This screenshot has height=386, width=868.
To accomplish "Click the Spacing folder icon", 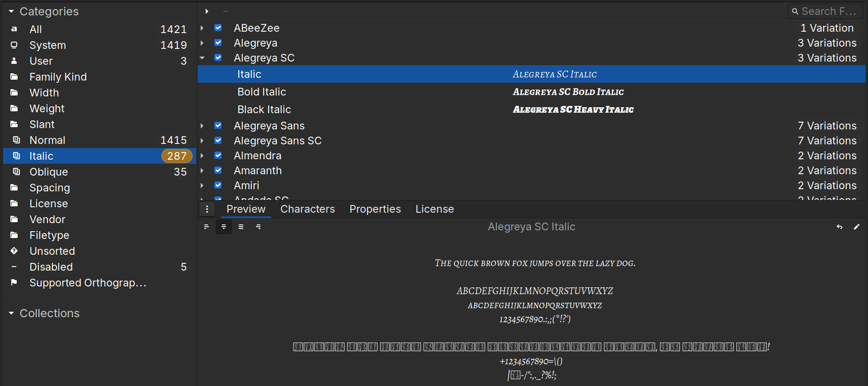I will [x=14, y=187].
